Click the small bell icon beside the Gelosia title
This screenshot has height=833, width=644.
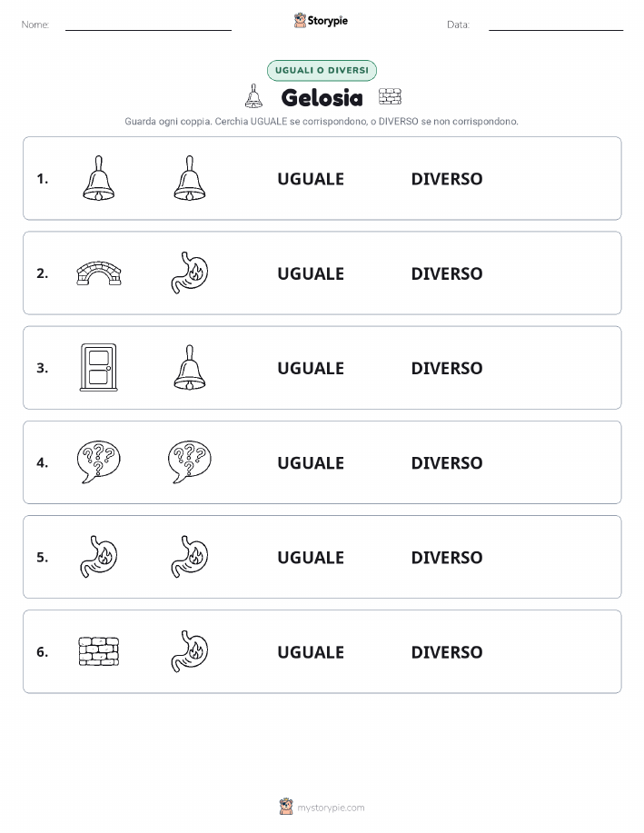[x=254, y=96]
